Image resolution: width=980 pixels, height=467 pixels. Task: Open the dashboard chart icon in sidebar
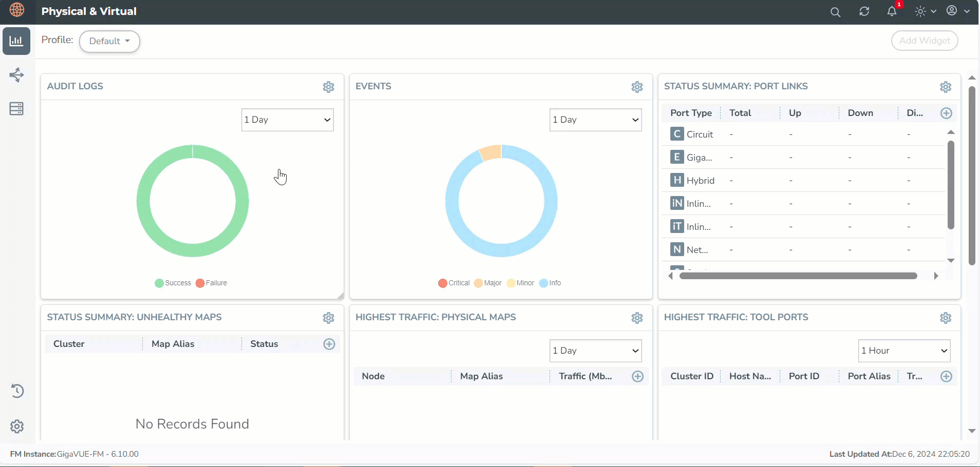[x=16, y=41]
